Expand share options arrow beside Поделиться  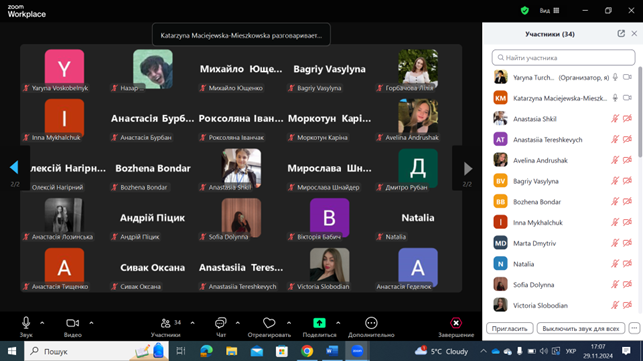click(338, 323)
